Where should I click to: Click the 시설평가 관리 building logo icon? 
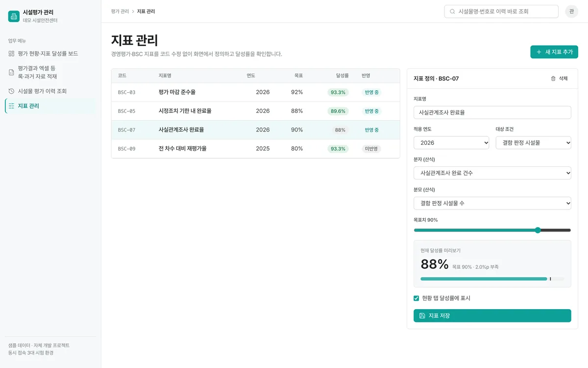14,16
